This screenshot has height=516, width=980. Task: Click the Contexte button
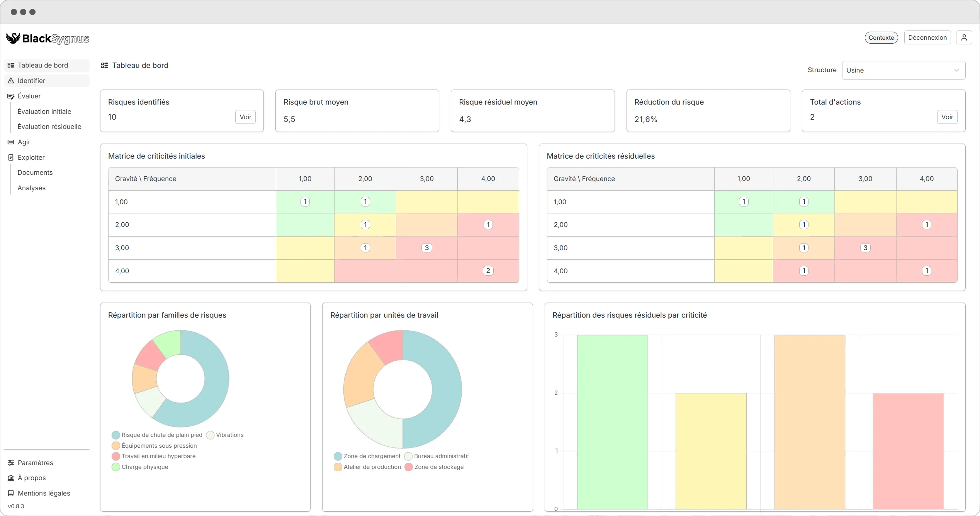pos(881,37)
